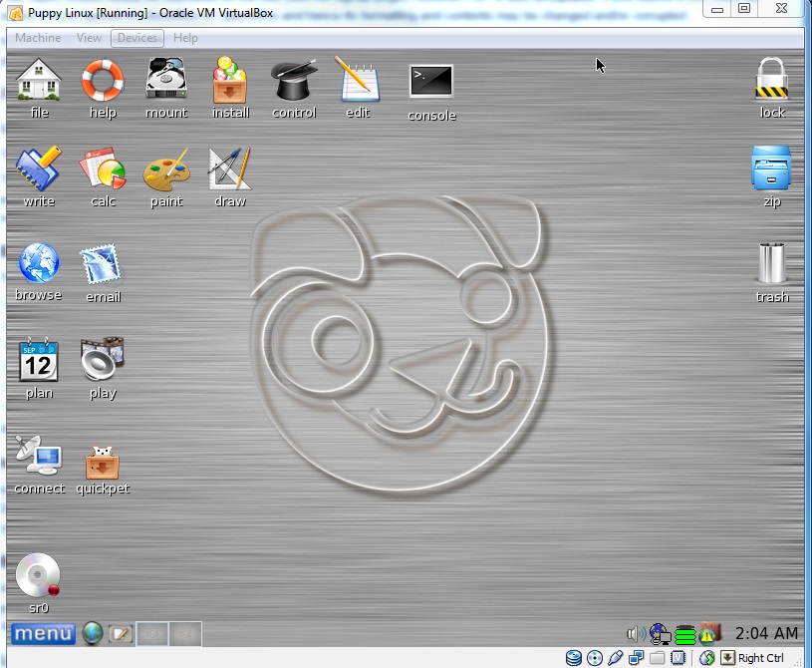The height and width of the screenshot is (668, 812).
Task: Click the VirtualBox optical disk indicator
Action: pos(595,658)
